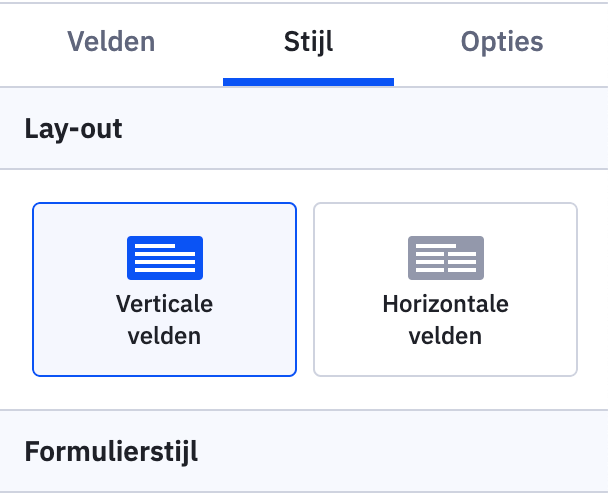This screenshot has height=494, width=608.
Task: Click the Lay-out heading text
Action: pos(74,129)
